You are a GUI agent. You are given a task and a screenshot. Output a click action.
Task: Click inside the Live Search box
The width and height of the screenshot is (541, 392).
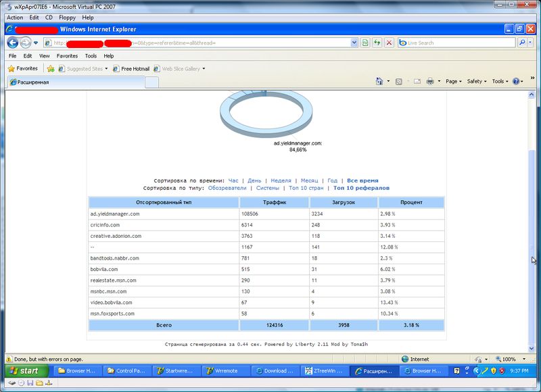pos(456,43)
